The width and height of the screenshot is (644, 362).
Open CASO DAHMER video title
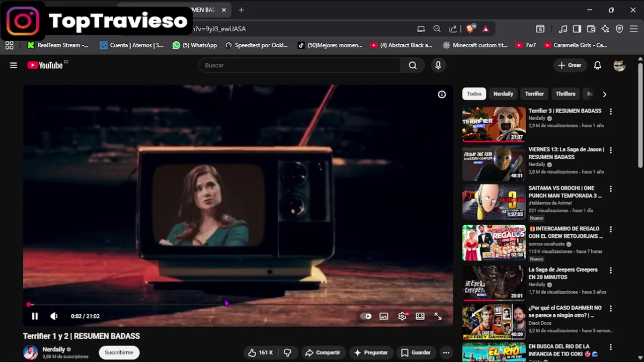click(565, 312)
